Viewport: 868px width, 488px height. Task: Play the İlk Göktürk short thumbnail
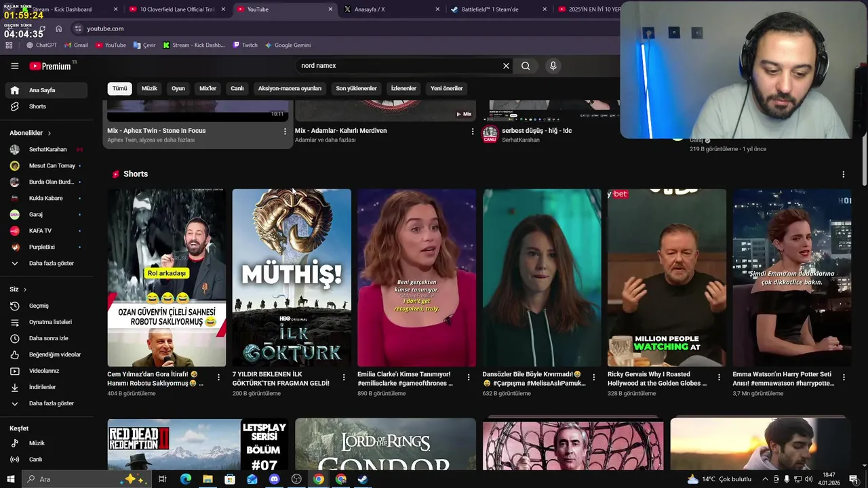292,278
